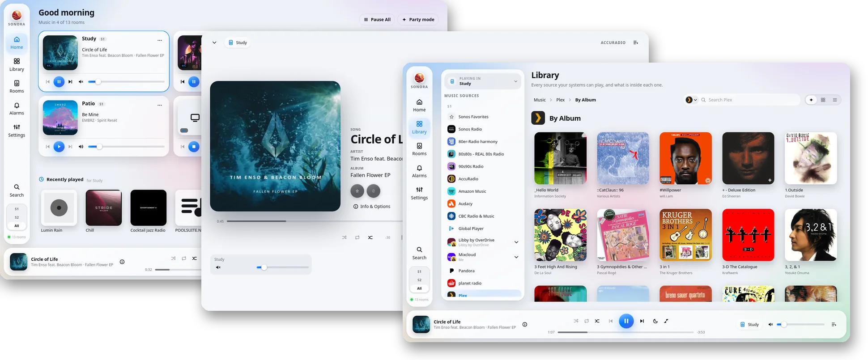Screen dimensions: 868x360
Task: Open Info & Options in Now Playing window
Action: pyautogui.click(x=371, y=207)
